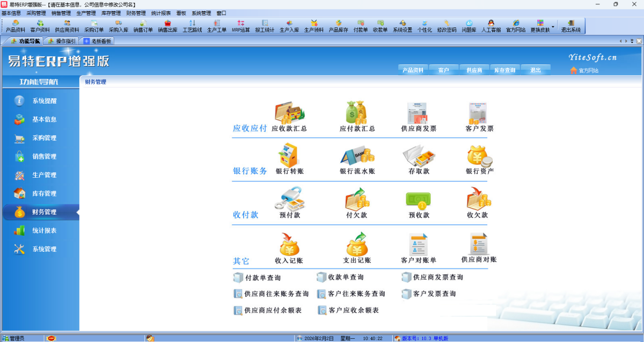Click the 银行流水账 bank journal icon

coord(357,157)
